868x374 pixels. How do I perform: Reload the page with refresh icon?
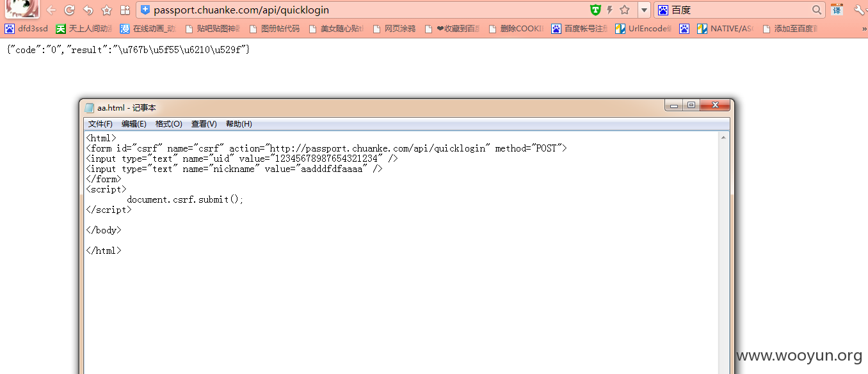pos(70,10)
